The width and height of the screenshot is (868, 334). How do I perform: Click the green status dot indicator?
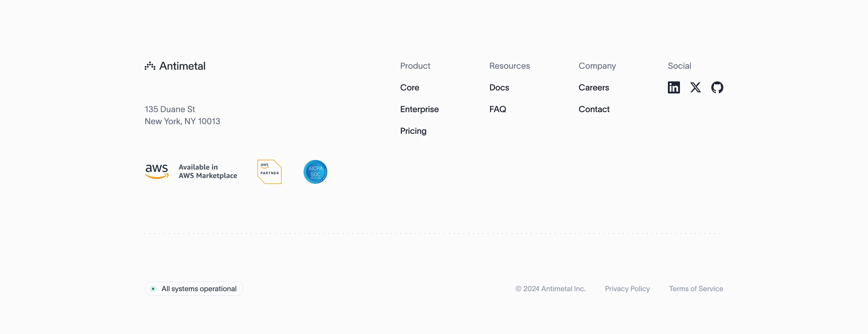153,288
